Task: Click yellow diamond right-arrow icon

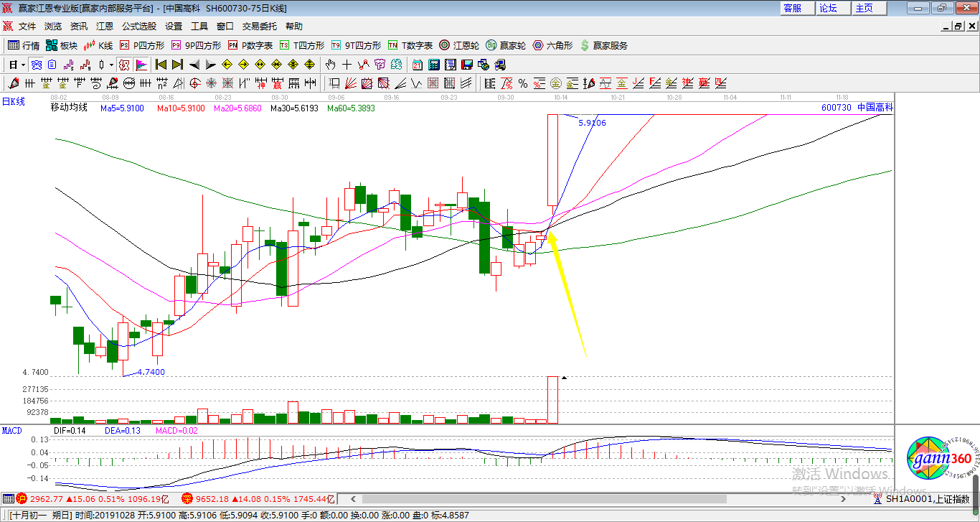Action: [243, 65]
